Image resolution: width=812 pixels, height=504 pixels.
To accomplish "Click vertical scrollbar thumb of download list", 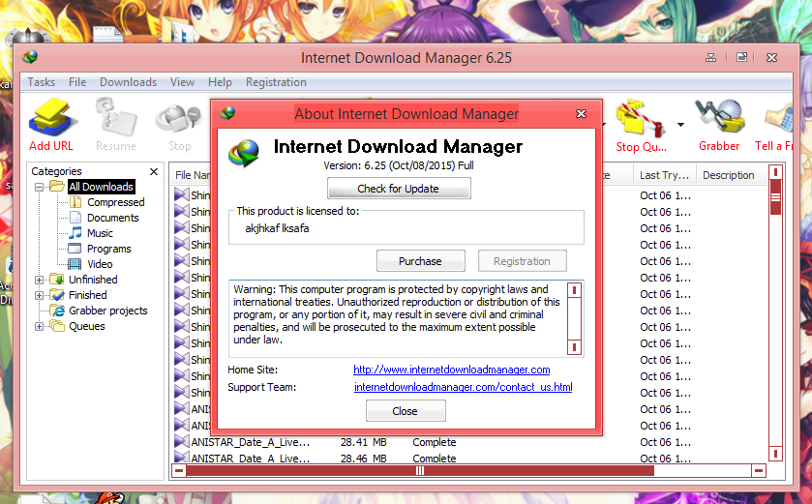I will click(775, 197).
